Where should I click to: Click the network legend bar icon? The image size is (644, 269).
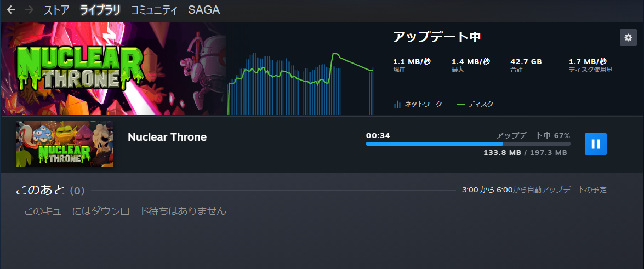397,104
